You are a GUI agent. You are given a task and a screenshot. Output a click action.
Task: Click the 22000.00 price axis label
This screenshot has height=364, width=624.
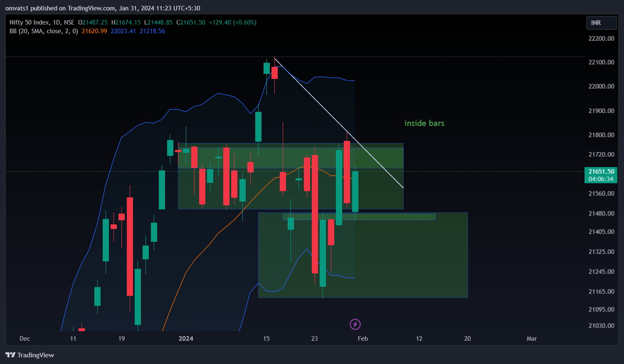click(601, 86)
